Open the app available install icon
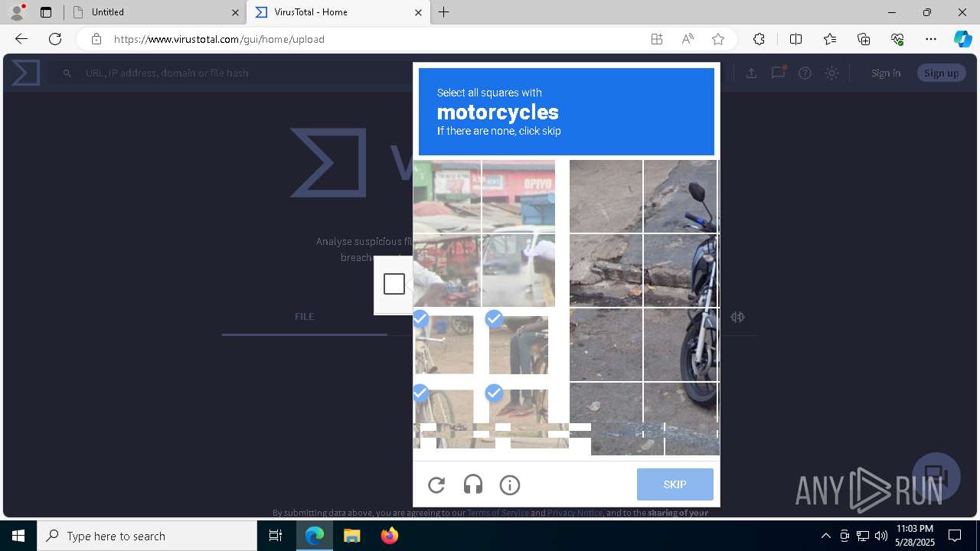Viewport: 980px width, 551px height. pyautogui.click(x=657, y=39)
